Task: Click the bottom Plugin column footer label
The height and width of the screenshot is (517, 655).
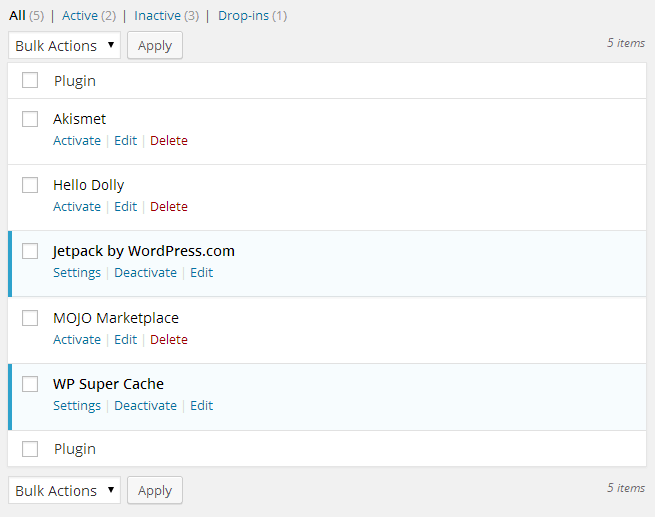Action: (75, 449)
